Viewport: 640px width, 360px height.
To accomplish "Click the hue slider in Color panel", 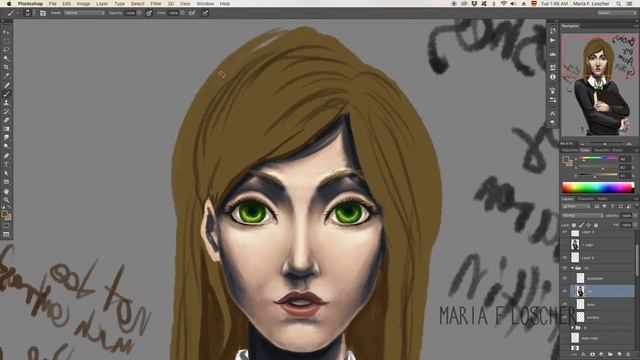I will coord(598,158).
